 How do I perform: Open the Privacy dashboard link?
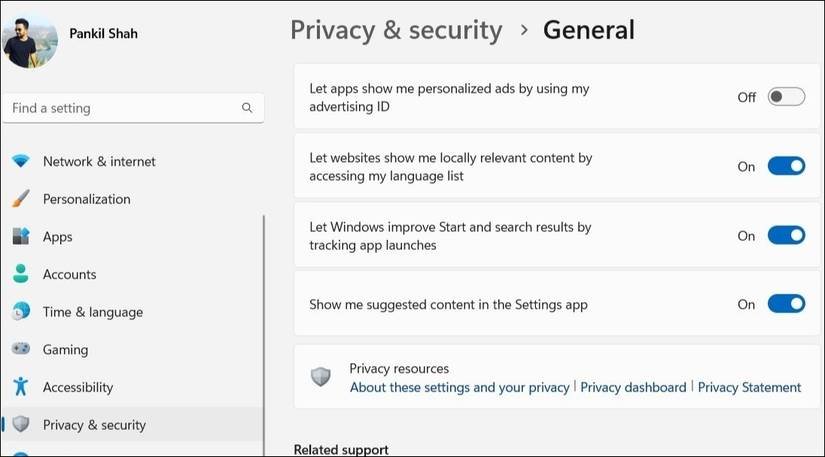(x=633, y=387)
